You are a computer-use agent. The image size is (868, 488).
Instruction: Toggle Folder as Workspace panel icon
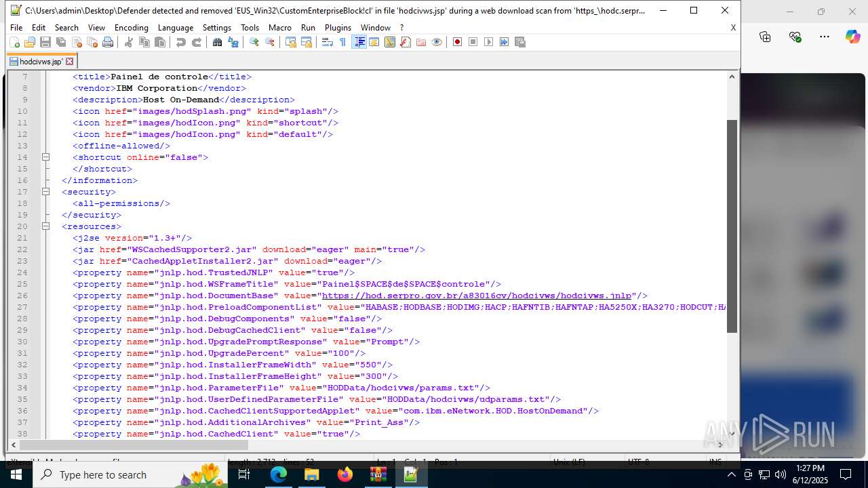click(420, 42)
